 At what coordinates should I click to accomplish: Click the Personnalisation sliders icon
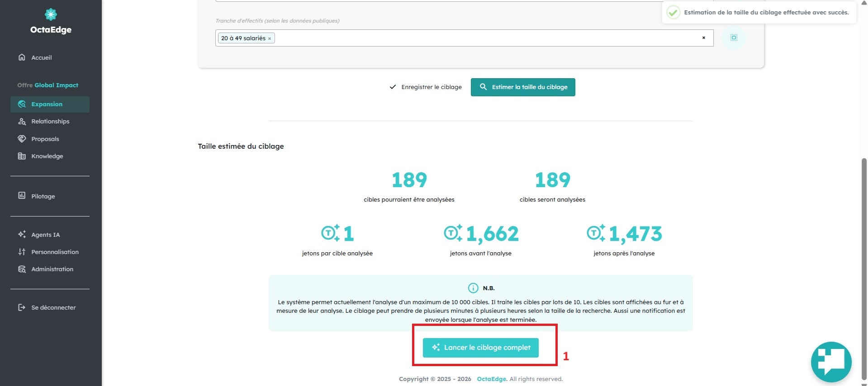click(22, 252)
